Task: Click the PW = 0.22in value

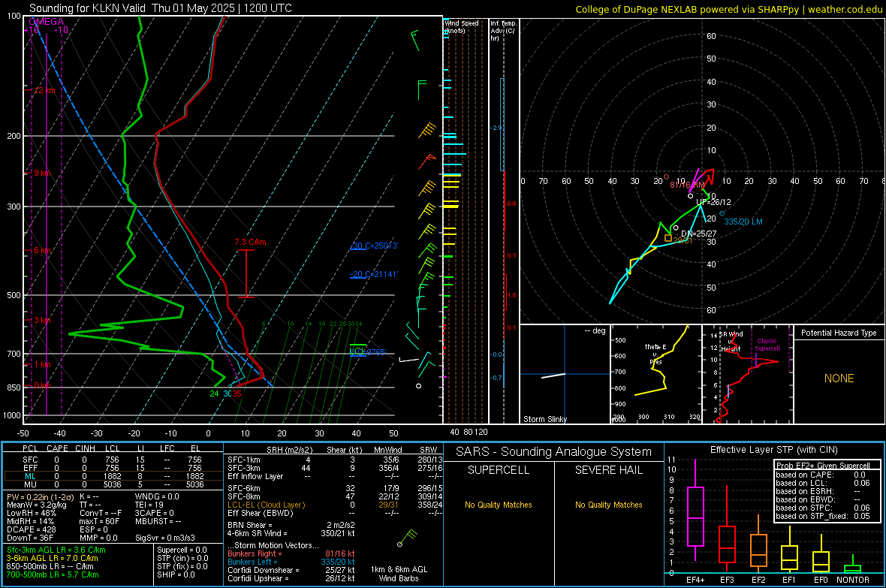Action: coord(39,496)
